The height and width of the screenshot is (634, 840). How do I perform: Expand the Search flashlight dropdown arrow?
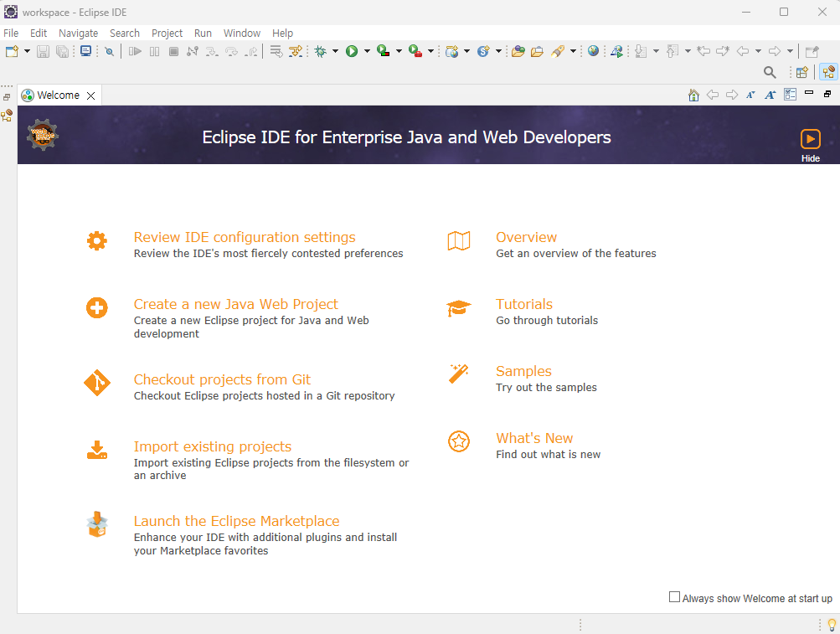pos(573,51)
